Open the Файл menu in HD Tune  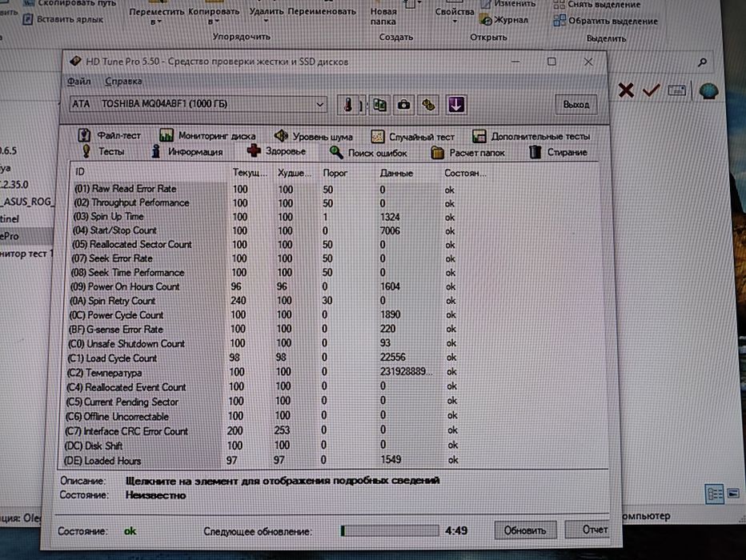tap(79, 82)
